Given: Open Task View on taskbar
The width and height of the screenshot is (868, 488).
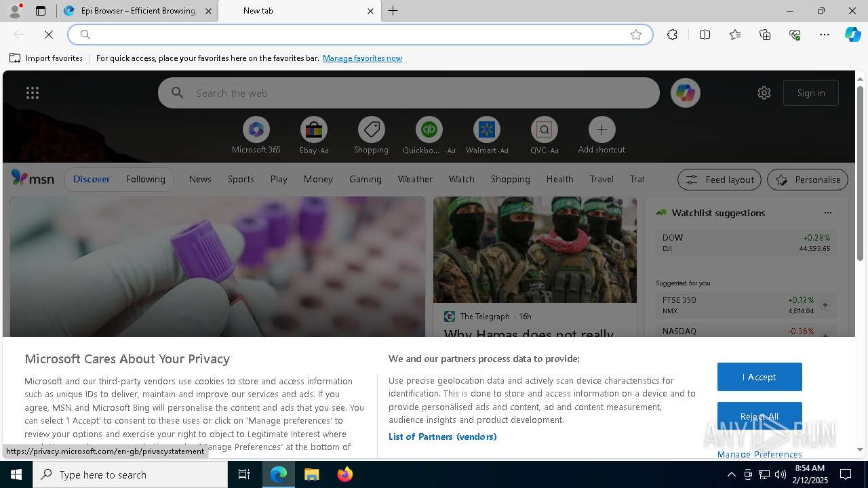Looking at the screenshot, I should pos(244,474).
